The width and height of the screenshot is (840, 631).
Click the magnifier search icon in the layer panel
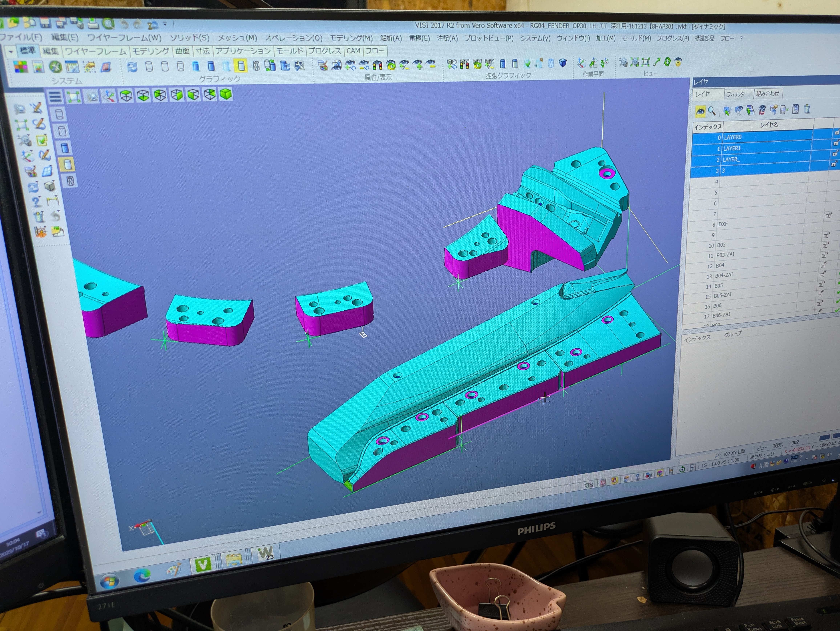click(712, 111)
